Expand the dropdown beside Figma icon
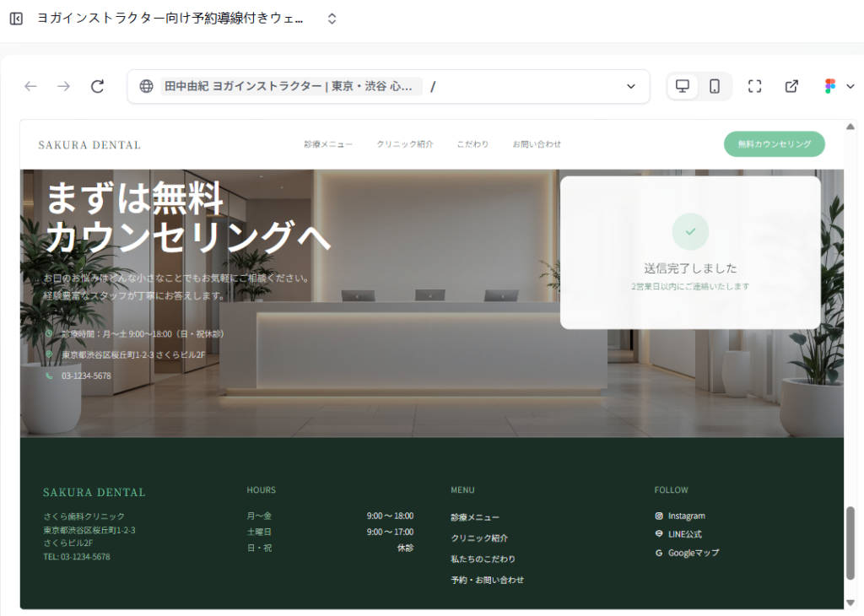 coord(850,86)
